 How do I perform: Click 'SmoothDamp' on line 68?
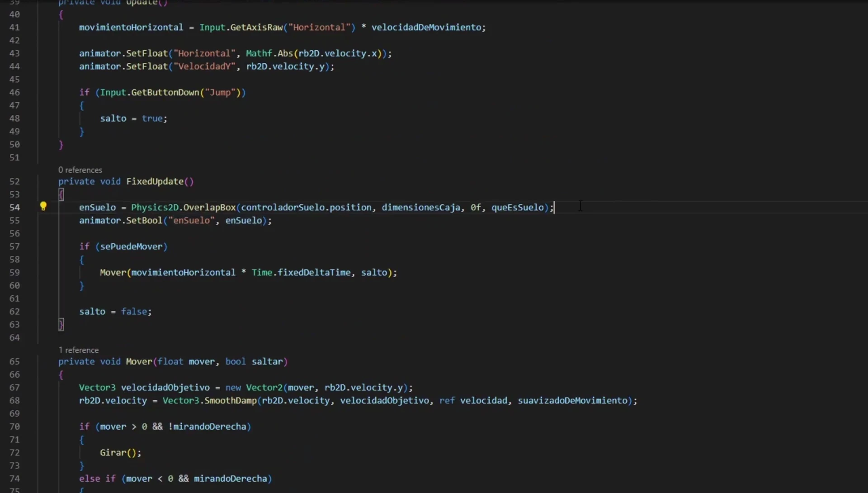tap(230, 401)
